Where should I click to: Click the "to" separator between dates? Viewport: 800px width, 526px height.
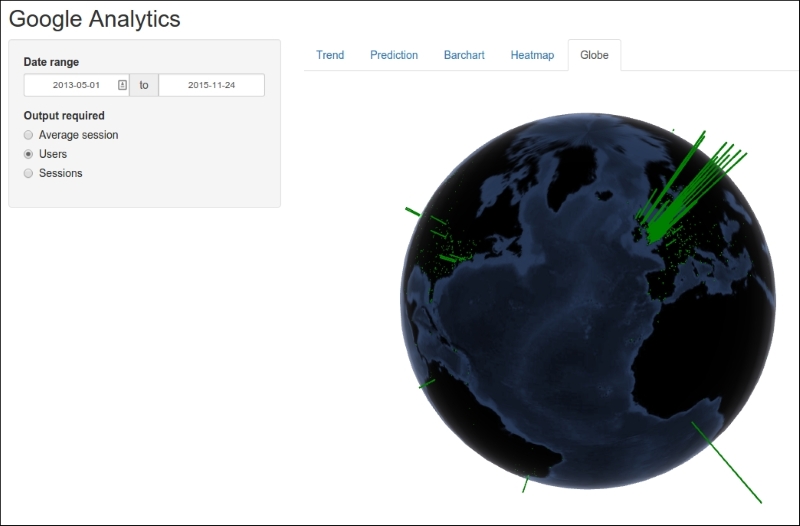[144, 85]
